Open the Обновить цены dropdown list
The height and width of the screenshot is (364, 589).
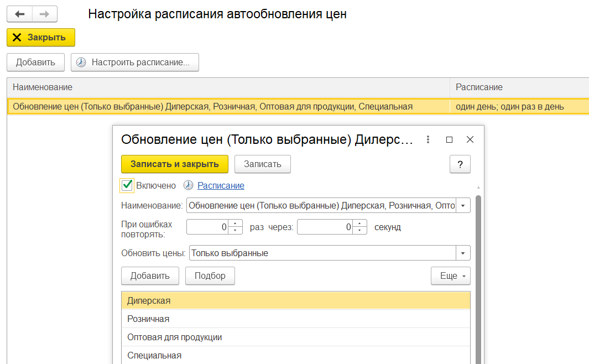point(463,253)
